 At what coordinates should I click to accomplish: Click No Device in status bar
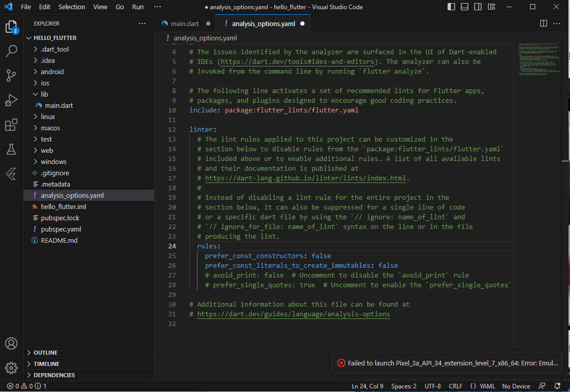click(x=516, y=386)
